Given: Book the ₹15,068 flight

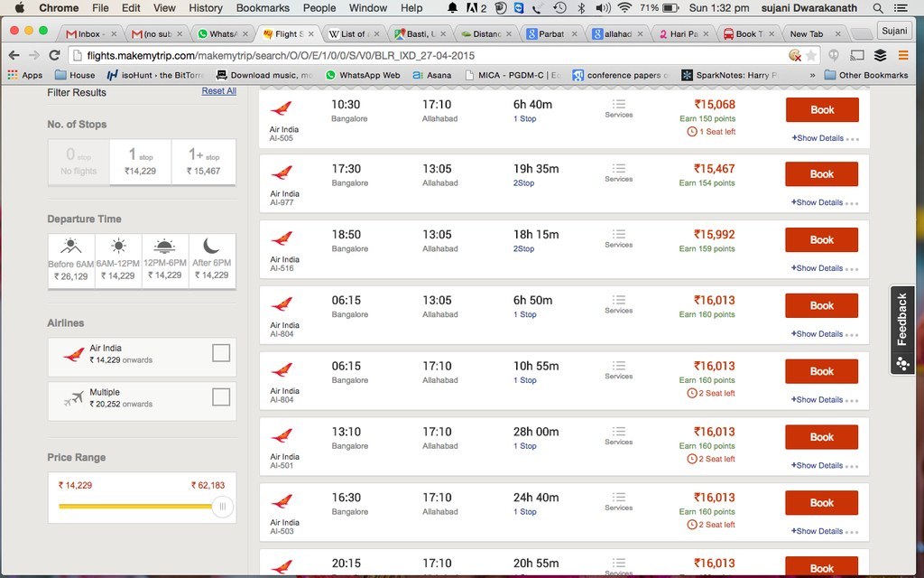Looking at the screenshot, I should coord(822,109).
